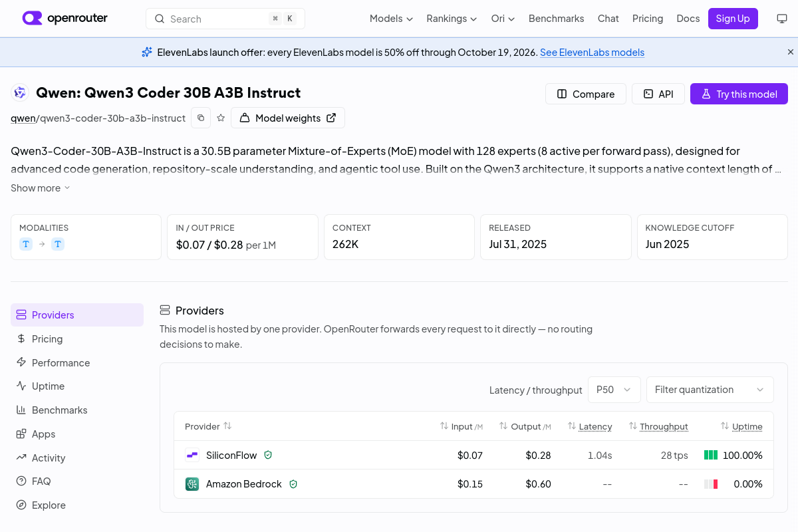This screenshot has height=532, width=798.
Task: Go to Benchmarks in top navigation
Action: coord(556,19)
